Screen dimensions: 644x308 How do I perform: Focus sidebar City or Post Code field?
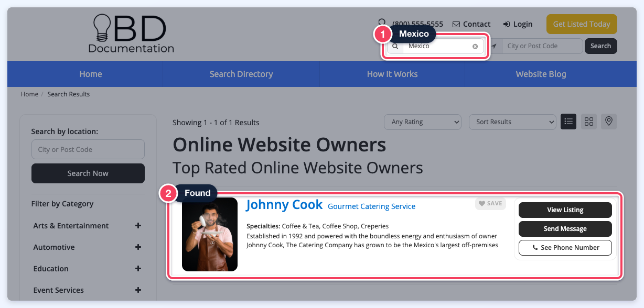(88, 149)
